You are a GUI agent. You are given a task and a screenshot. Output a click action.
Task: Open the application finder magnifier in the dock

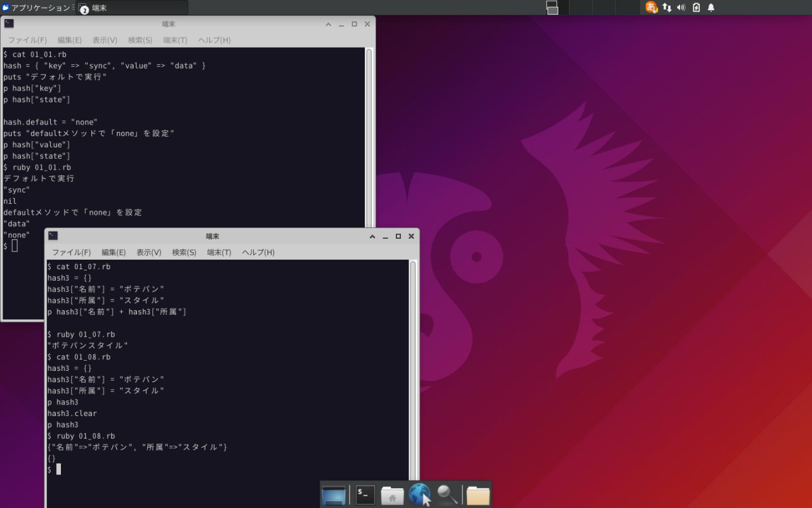[x=448, y=494]
